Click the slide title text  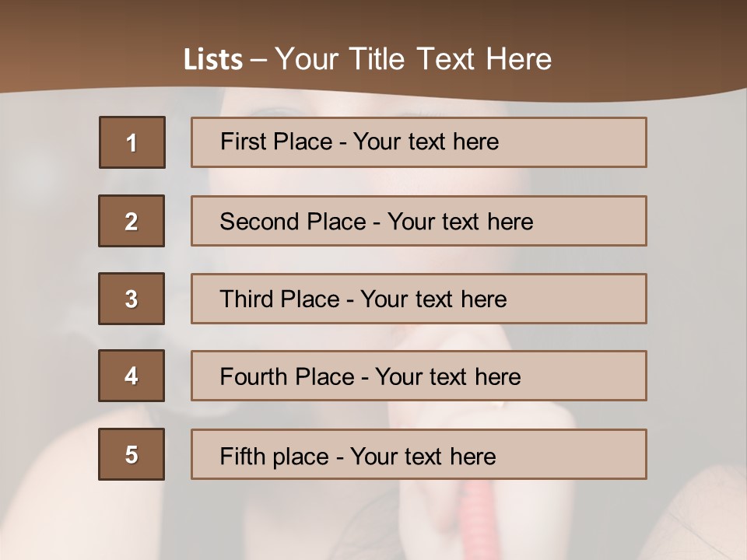pyautogui.click(x=367, y=59)
